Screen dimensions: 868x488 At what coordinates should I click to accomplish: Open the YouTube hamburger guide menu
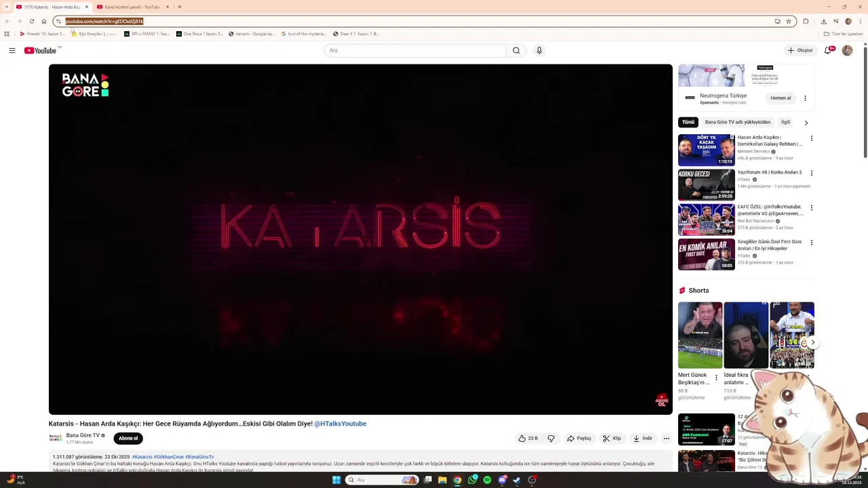point(12,51)
